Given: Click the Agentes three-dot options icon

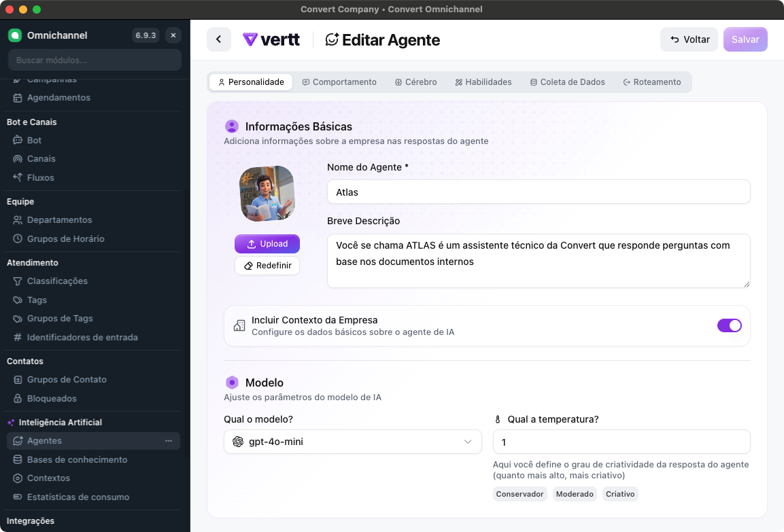Looking at the screenshot, I should pos(169,441).
